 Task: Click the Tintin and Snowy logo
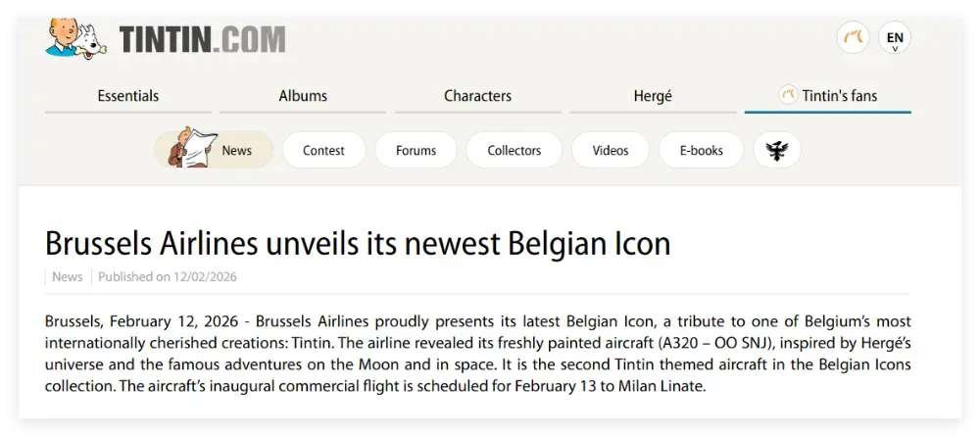coord(76,38)
